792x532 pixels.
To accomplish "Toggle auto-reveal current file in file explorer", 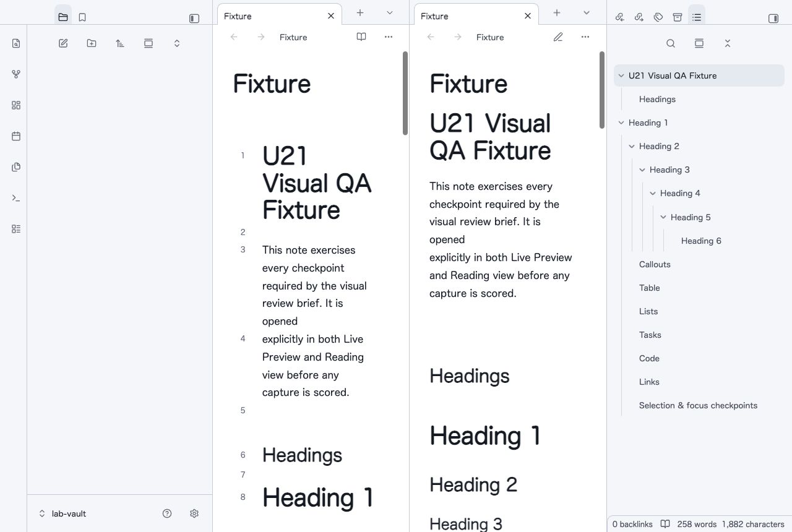I will coord(148,43).
